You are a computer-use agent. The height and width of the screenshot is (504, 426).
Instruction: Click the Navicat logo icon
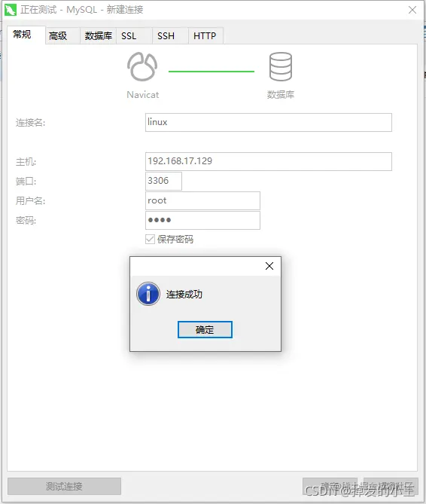click(142, 66)
